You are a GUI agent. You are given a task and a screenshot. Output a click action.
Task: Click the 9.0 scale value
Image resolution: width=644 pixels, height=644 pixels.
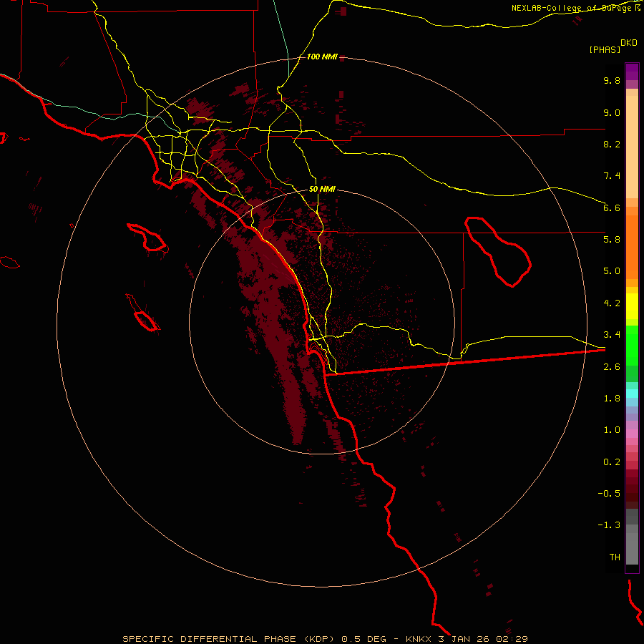(x=612, y=112)
